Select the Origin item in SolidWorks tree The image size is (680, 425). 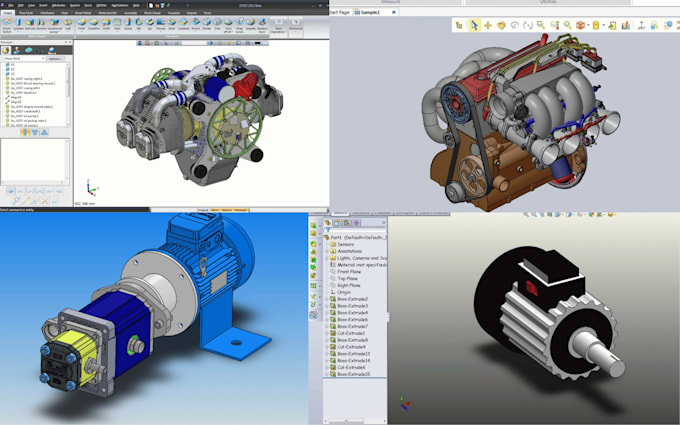click(x=344, y=292)
